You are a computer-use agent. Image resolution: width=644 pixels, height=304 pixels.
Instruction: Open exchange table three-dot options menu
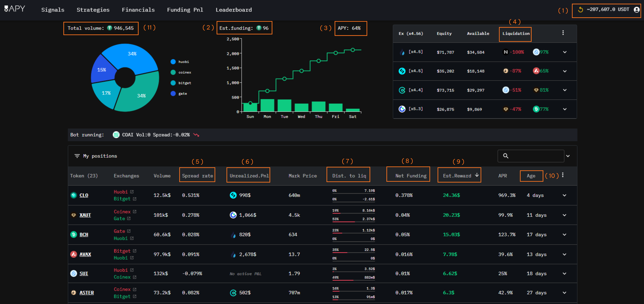(563, 33)
